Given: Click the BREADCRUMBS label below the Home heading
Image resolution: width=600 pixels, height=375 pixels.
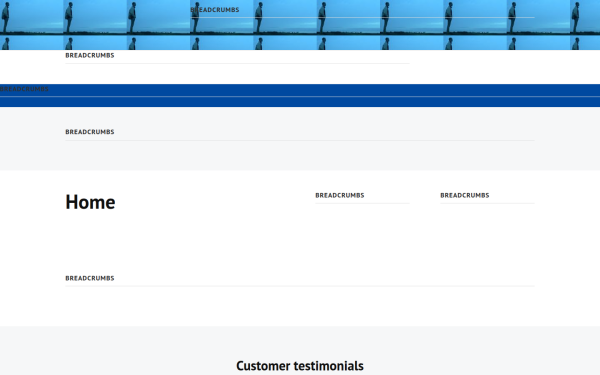Looking at the screenshot, I should tap(90, 278).
